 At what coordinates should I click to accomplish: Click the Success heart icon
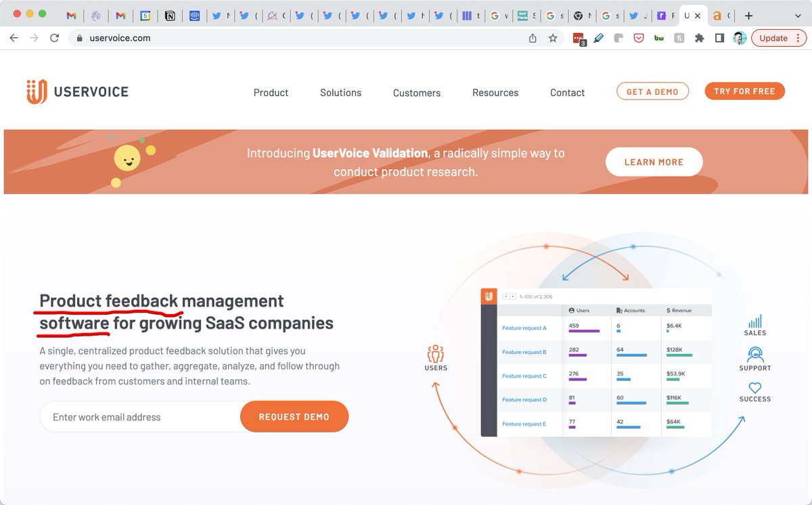(x=755, y=387)
